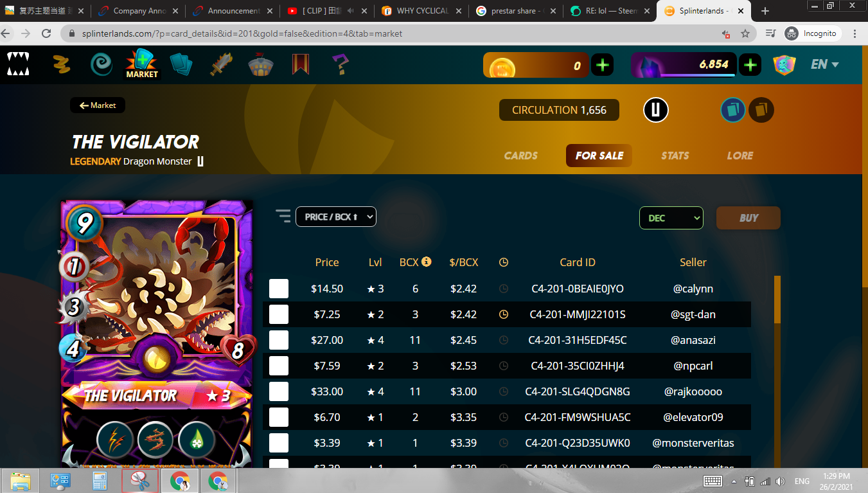Toggle the gold foil cards filter
The image size is (868, 493).
(761, 110)
